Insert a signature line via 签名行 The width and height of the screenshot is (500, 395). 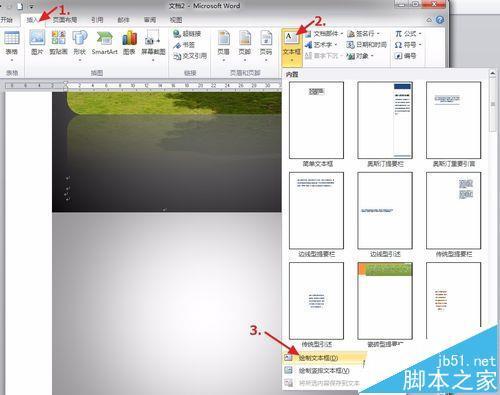click(x=364, y=34)
